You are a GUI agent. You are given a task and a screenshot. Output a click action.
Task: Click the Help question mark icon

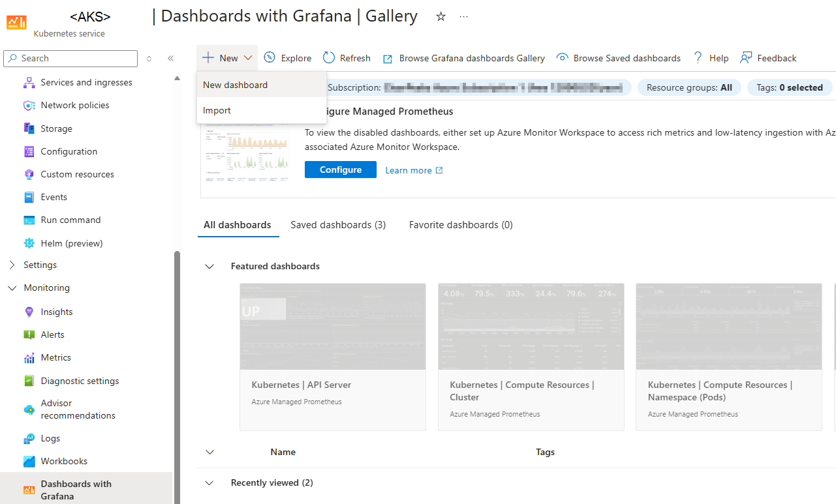pos(698,58)
